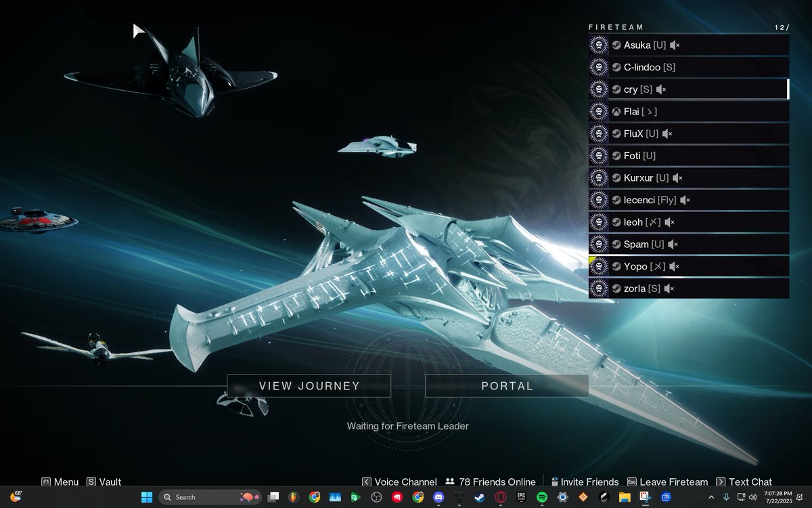
Task: Click Kurxur's skull emblem icon
Action: coord(597,177)
